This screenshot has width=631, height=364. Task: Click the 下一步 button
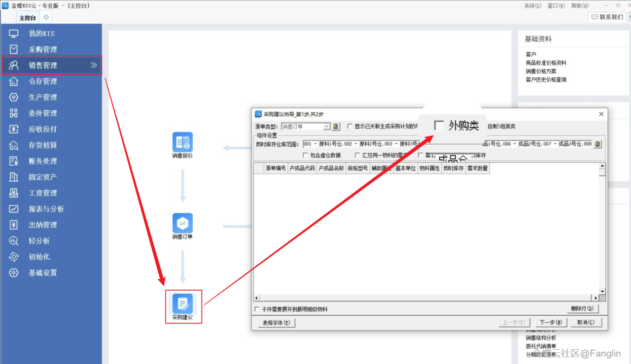coord(547,323)
